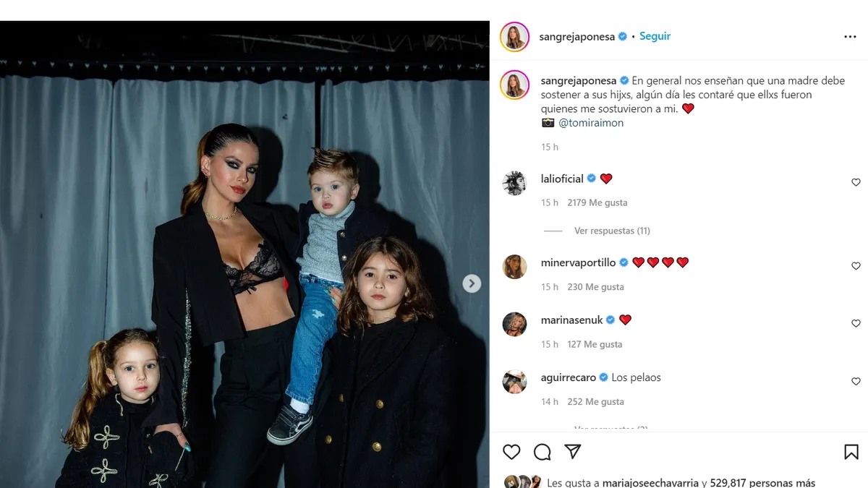The image size is (868, 488).
Task: Like minervaportillo's comment with small heart
Action: click(x=856, y=266)
